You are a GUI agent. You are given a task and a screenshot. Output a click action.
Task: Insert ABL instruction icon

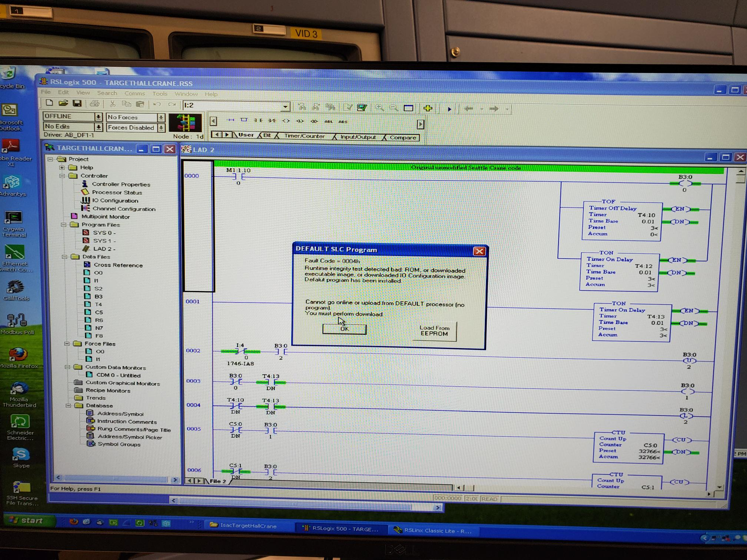pyautogui.click(x=329, y=121)
